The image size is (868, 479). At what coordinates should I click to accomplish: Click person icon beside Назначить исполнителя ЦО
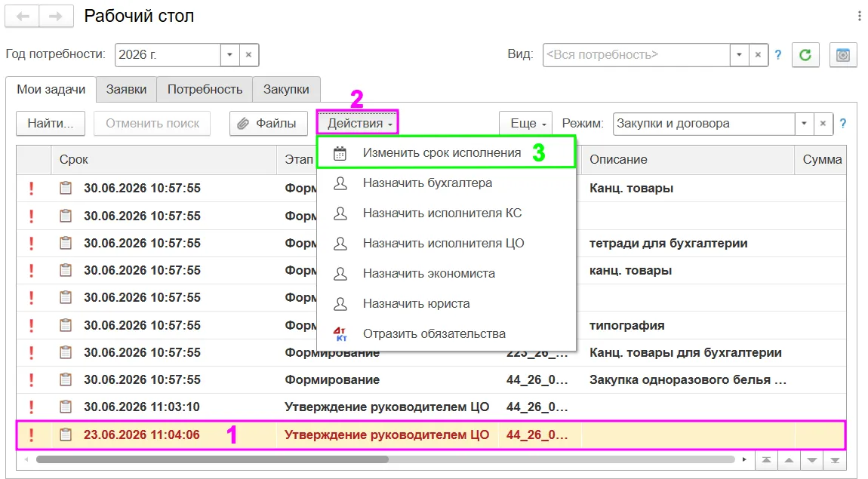[340, 244]
